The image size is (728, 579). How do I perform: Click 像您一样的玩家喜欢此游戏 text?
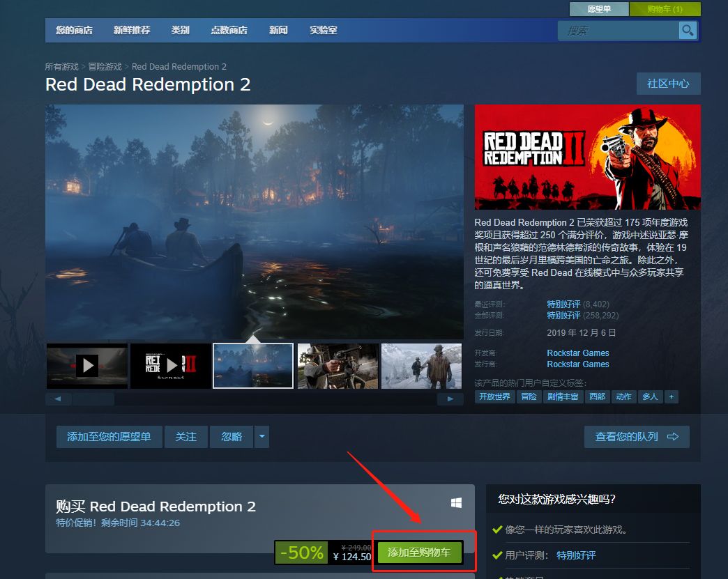(566, 530)
